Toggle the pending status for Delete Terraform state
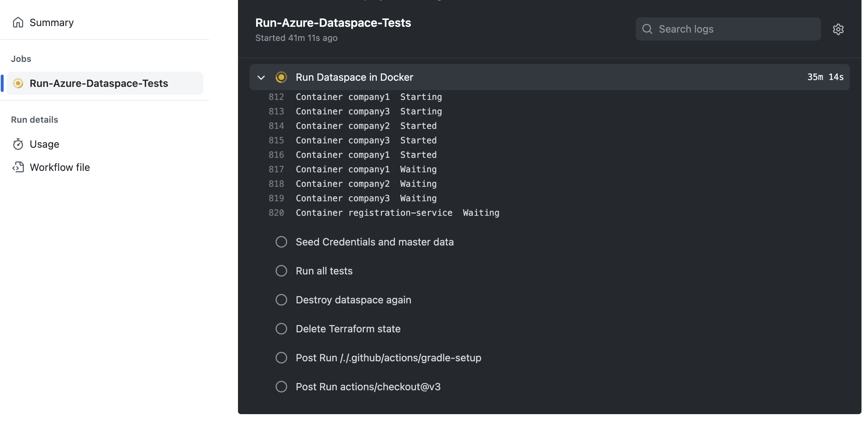This screenshot has width=868, height=425. [x=281, y=329]
